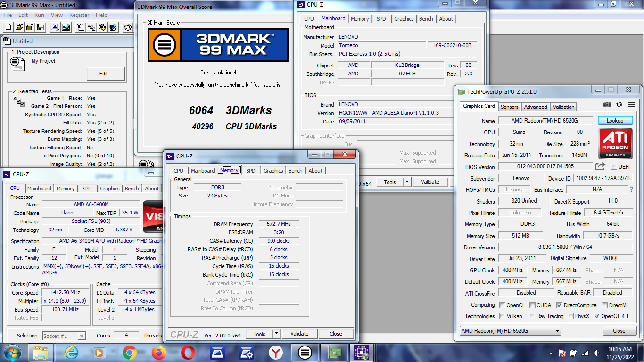This screenshot has height=362, width=644.
Task: Open the AMD Radeon HD 6520G device dropdown
Action: tap(511, 331)
